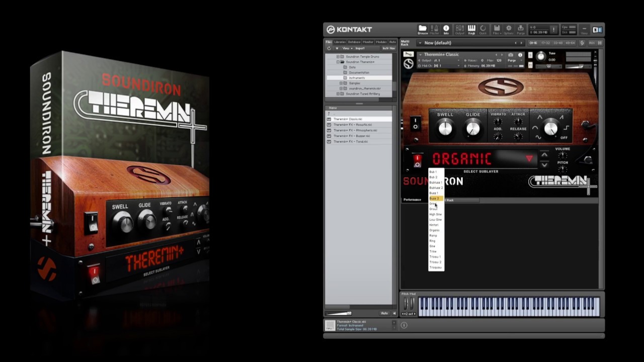The width and height of the screenshot is (644, 362).
Task: Open the Midi Ch dropdown
Action: (439, 66)
